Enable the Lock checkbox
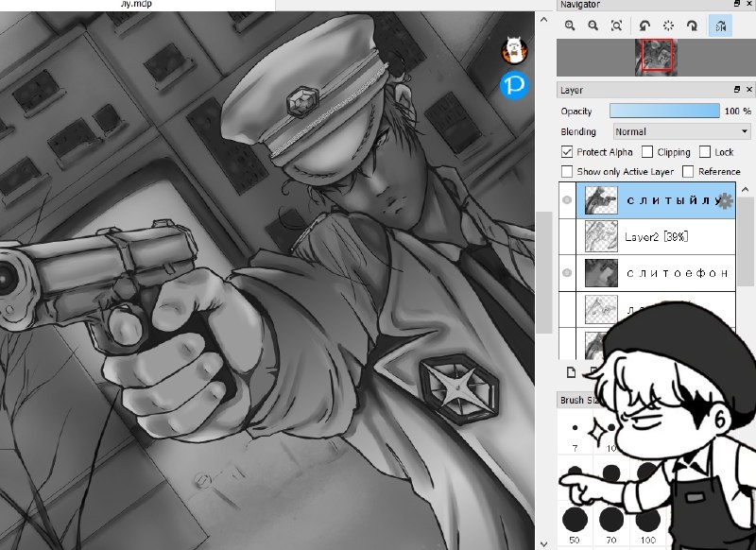This screenshot has width=756, height=550. [x=704, y=152]
